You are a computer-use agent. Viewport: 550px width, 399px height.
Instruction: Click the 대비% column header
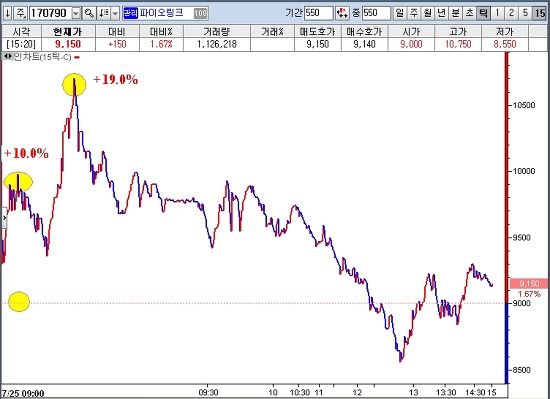coord(161,31)
